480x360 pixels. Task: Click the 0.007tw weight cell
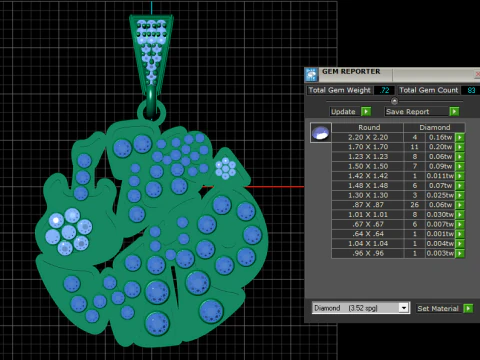(440, 224)
